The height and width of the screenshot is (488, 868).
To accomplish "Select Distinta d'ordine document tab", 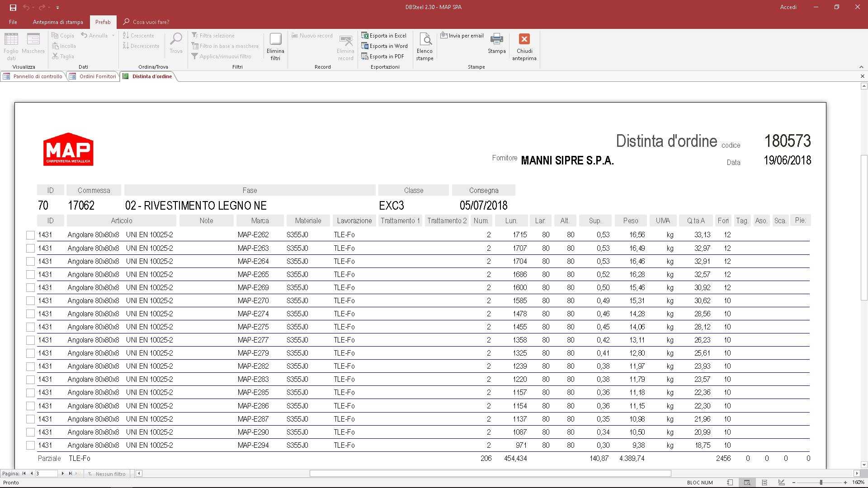I will (x=148, y=76).
